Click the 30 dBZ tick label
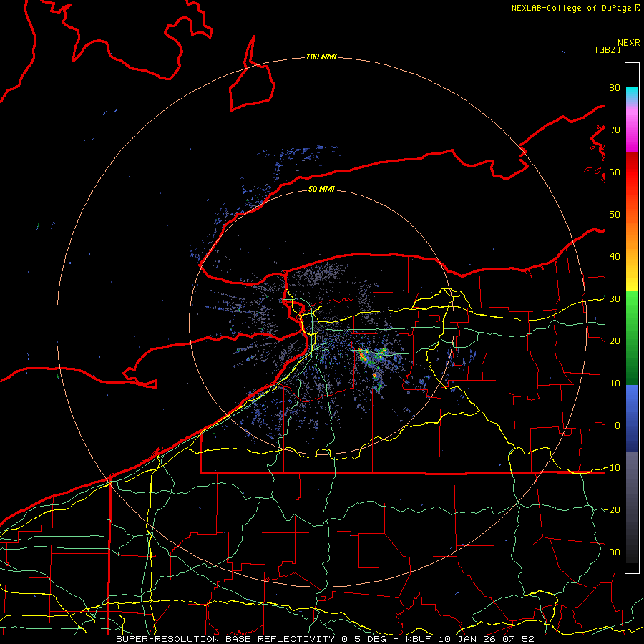 pos(615,299)
